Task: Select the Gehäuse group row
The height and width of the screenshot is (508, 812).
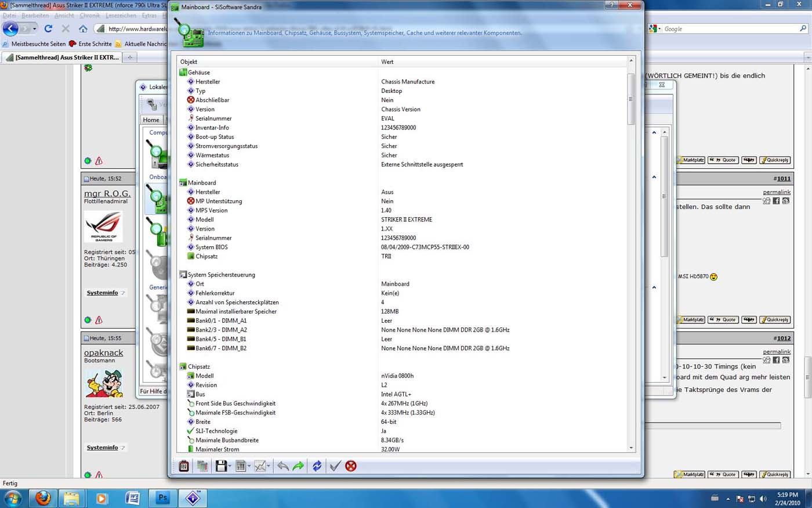Action: (199, 73)
